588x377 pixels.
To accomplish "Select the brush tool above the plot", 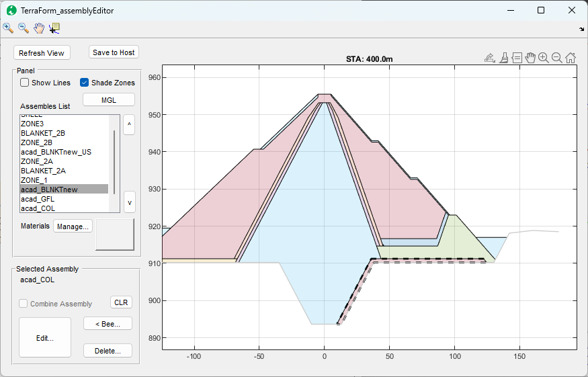I will 503,58.
